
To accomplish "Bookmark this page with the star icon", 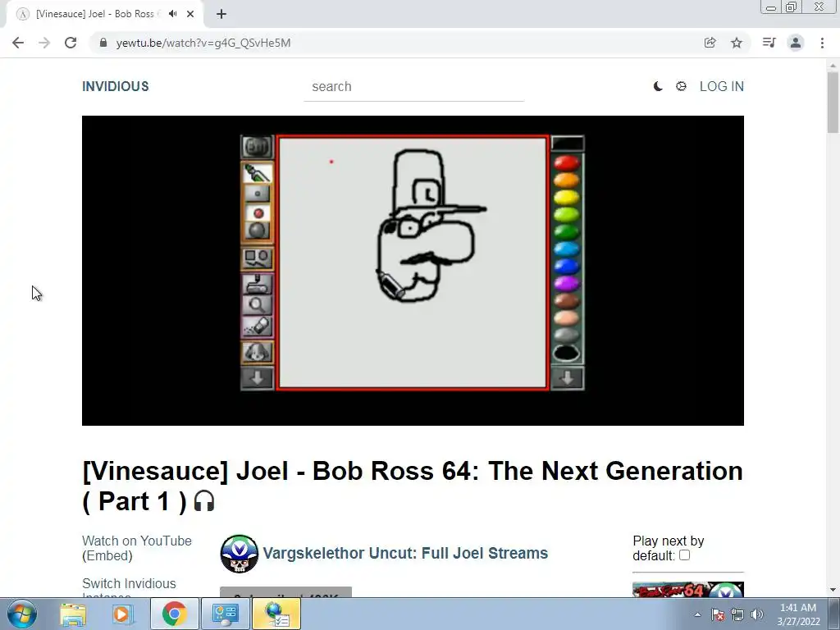I will pyautogui.click(x=737, y=43).
